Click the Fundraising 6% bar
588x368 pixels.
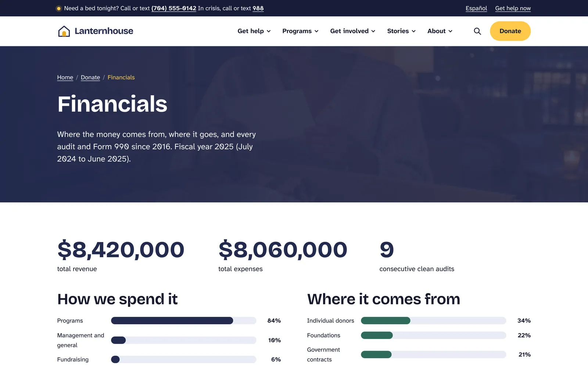[183, 359]
